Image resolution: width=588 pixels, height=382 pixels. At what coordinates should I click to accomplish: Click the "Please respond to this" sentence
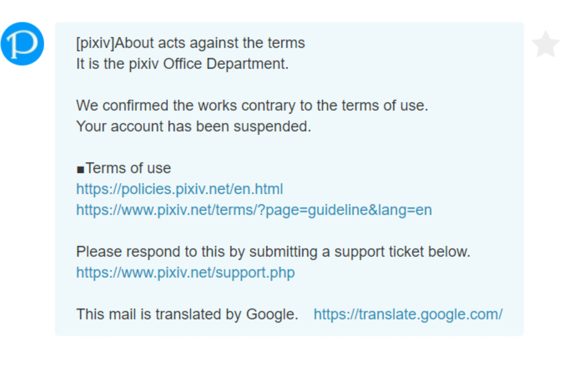pos(273,252)
